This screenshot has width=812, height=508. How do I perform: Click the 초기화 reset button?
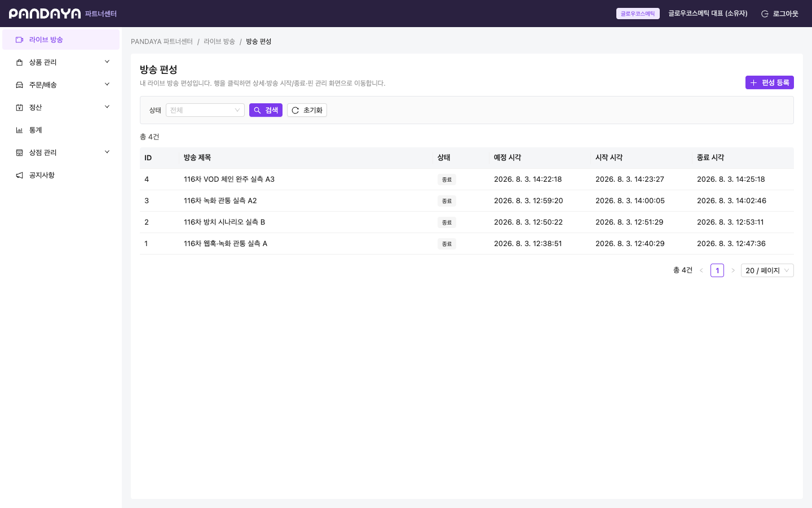307,110
